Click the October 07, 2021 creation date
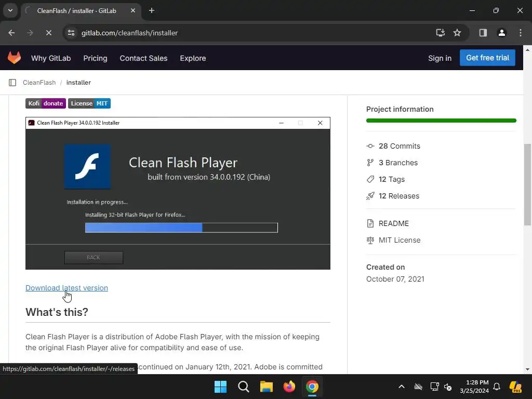The image size is (532, 399). pyautogui.click(x=395, y=279)
